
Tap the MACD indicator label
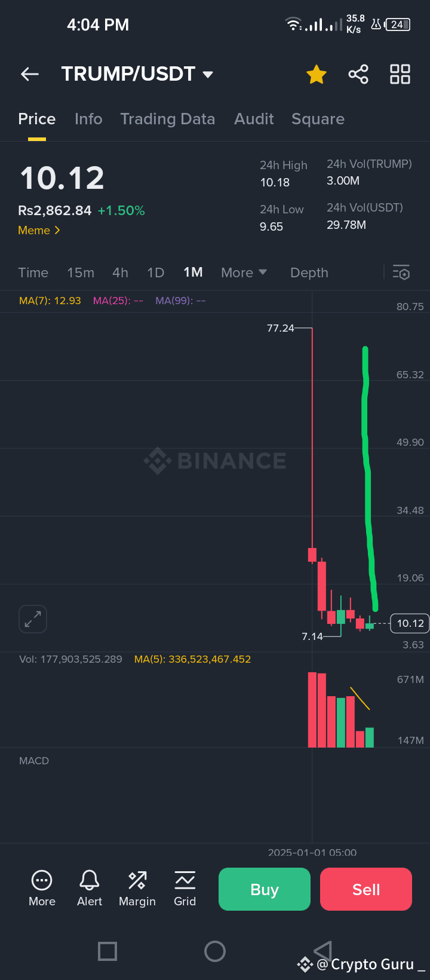click(x=34, y=761)
